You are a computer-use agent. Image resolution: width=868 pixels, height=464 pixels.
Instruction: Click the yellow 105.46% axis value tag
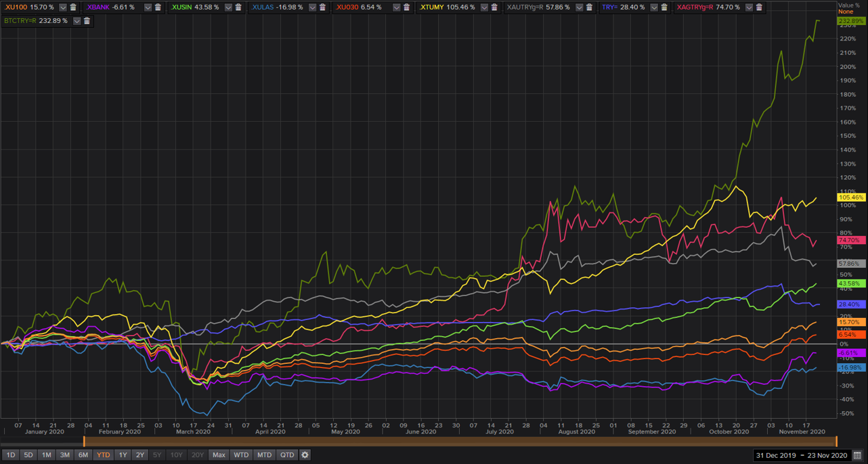(x=852, y=198)
